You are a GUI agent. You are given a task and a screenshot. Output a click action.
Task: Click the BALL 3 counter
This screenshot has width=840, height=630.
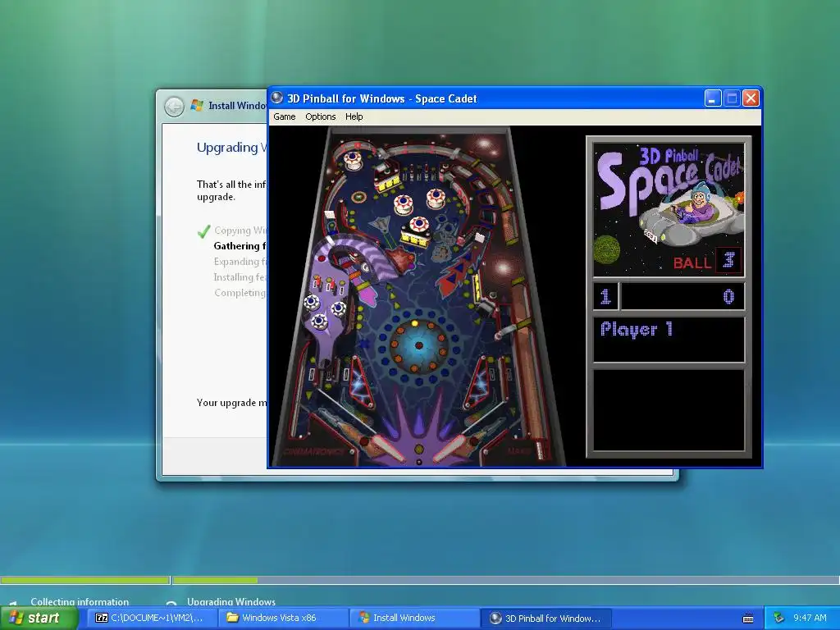click(x=706, y=261)
